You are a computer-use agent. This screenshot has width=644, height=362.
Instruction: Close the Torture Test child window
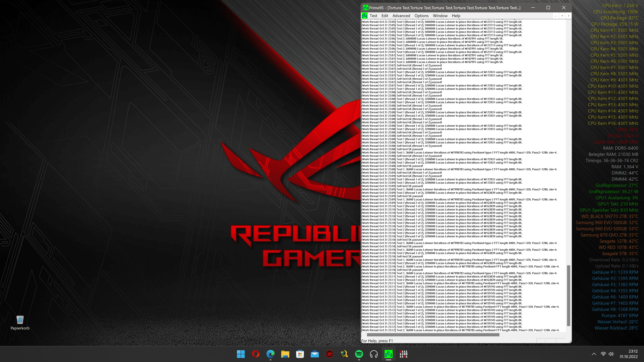tap(569, 16)
